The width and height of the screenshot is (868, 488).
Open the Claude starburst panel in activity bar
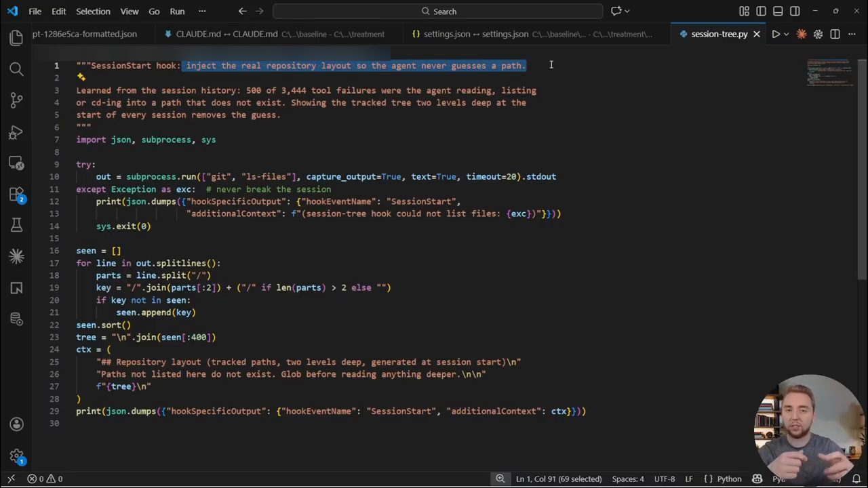[x=16, y=256]
